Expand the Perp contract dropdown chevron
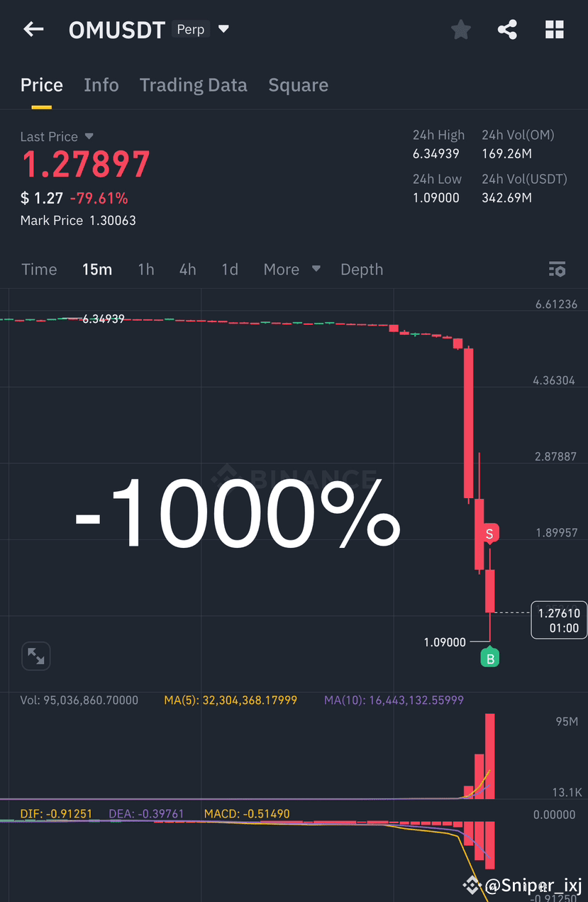The width and height of the screenshot is (588, 902). click(223, 29)
